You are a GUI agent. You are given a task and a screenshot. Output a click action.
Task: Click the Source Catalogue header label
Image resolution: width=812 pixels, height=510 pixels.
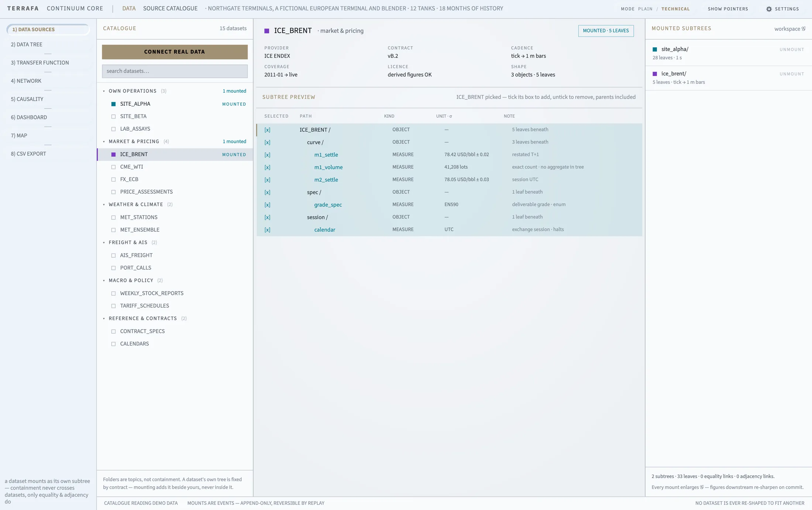point(170,8)
